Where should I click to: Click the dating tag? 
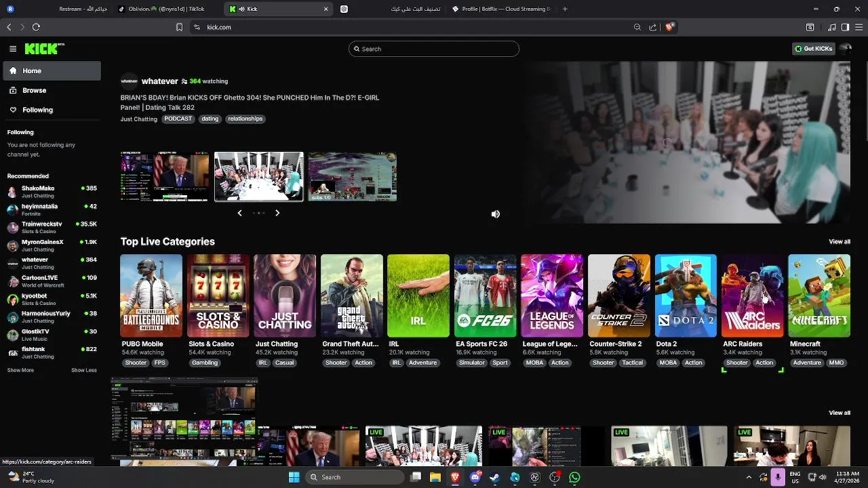pyautogui.click(x=210, y=119)
